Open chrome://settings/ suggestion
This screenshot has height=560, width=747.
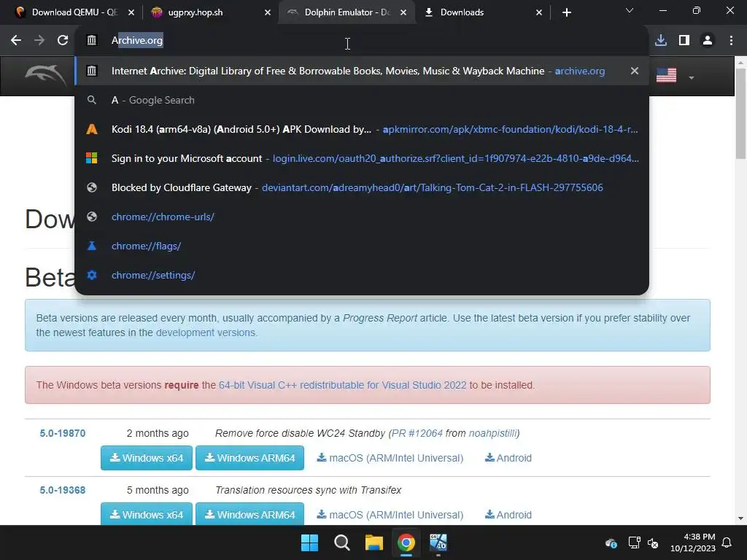click(x=362, y=275)
